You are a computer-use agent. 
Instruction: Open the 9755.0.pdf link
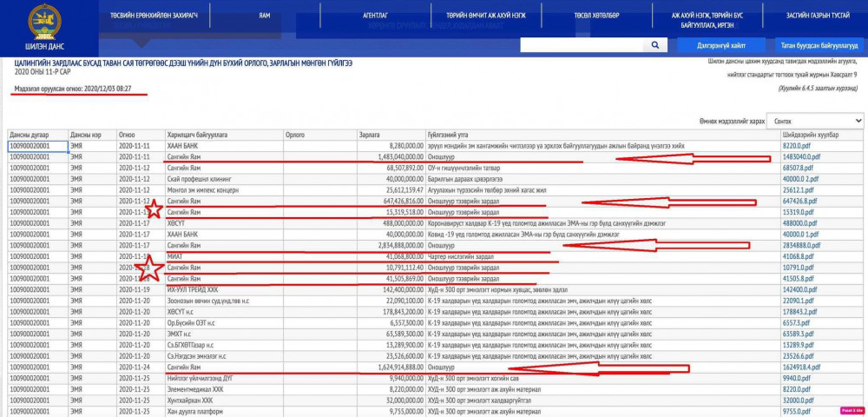(795, 412)
